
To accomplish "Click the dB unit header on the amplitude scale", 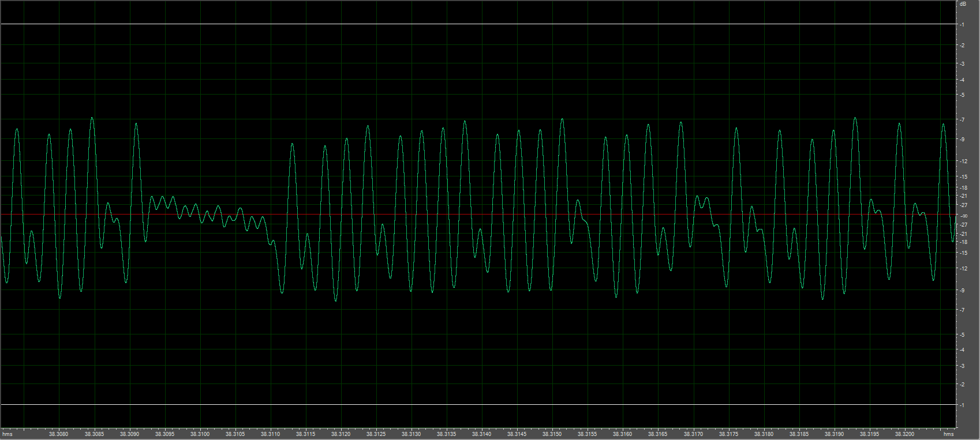I will (x=962, y=3).
